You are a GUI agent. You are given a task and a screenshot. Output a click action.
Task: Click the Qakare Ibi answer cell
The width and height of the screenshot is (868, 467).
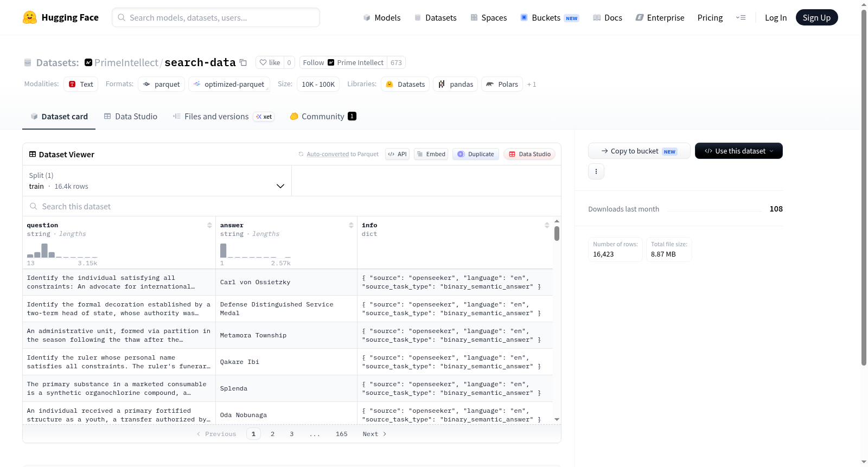point(286,362)
